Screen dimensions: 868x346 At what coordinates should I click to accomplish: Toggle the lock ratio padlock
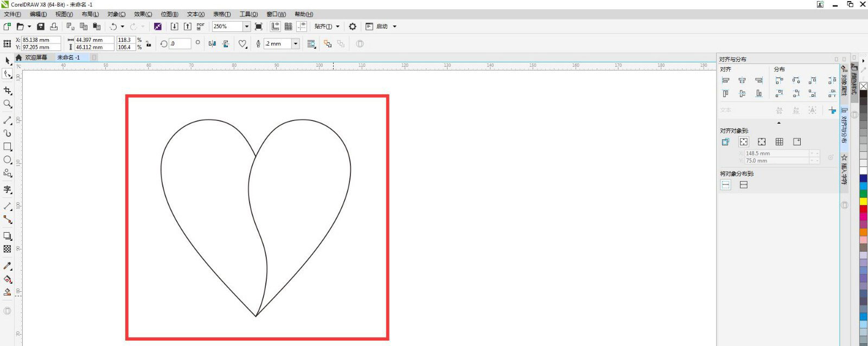[x=148, y=44]
